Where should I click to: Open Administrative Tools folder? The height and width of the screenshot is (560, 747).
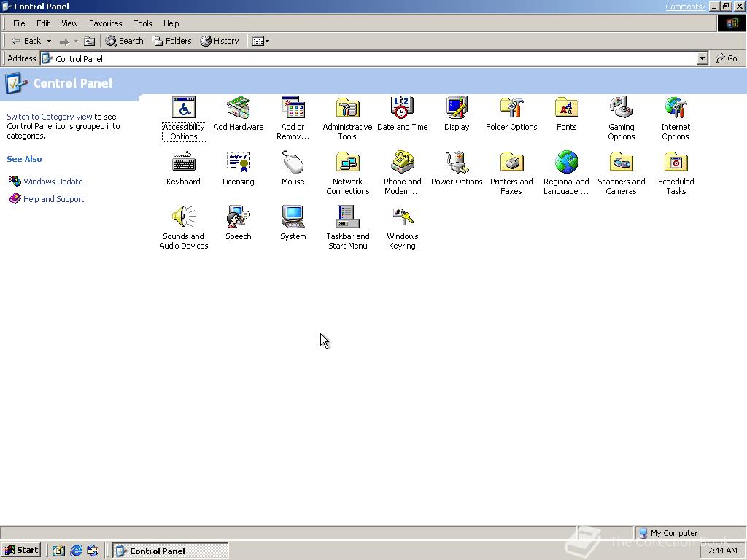(x=347, y=119)
